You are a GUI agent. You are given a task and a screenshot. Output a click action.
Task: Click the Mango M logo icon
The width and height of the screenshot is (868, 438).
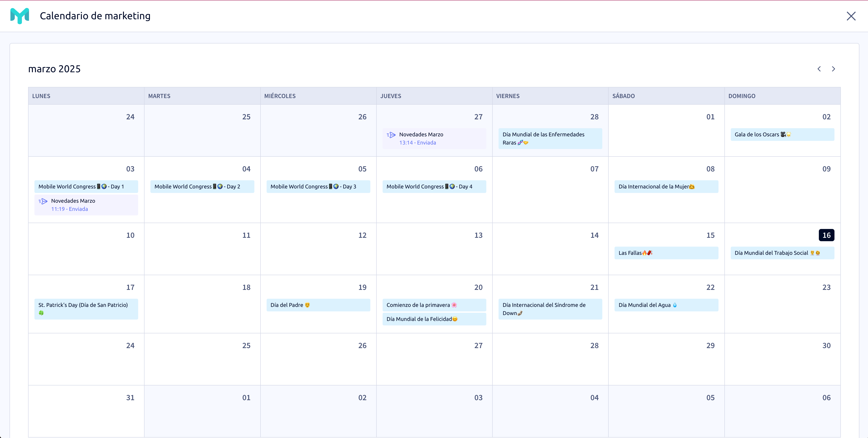(19, 16)
